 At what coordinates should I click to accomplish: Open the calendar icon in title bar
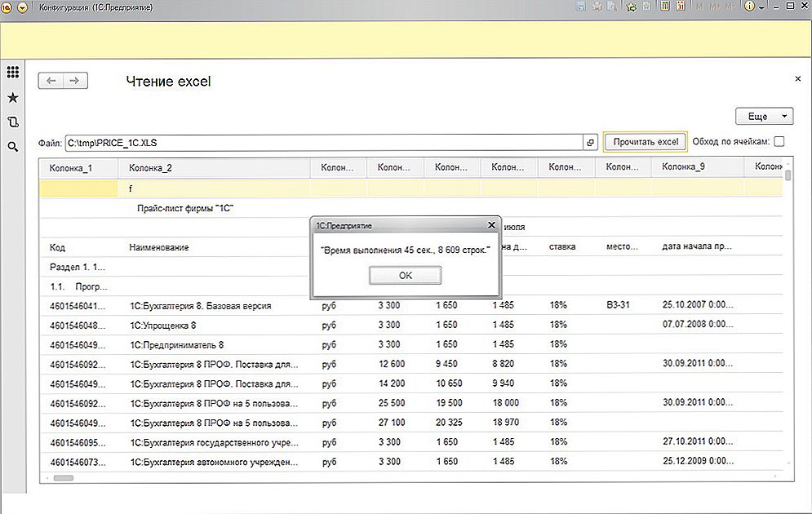point(679,7)
